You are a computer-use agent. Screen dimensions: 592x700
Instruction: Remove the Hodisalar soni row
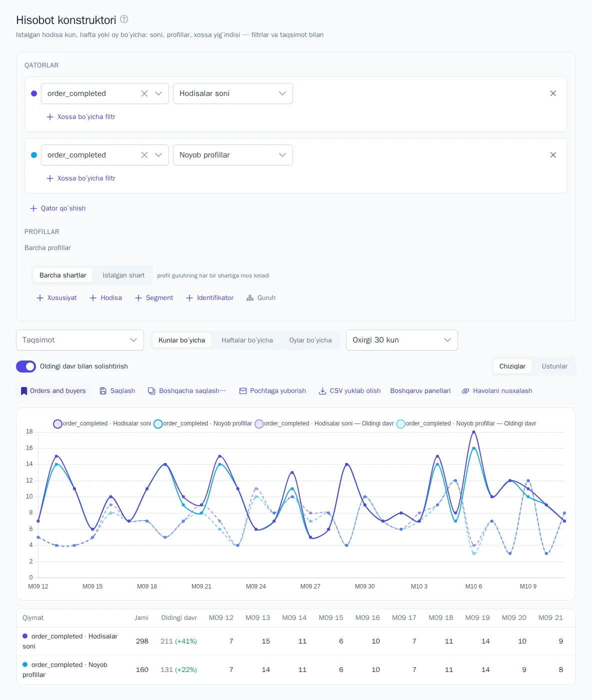553,93
